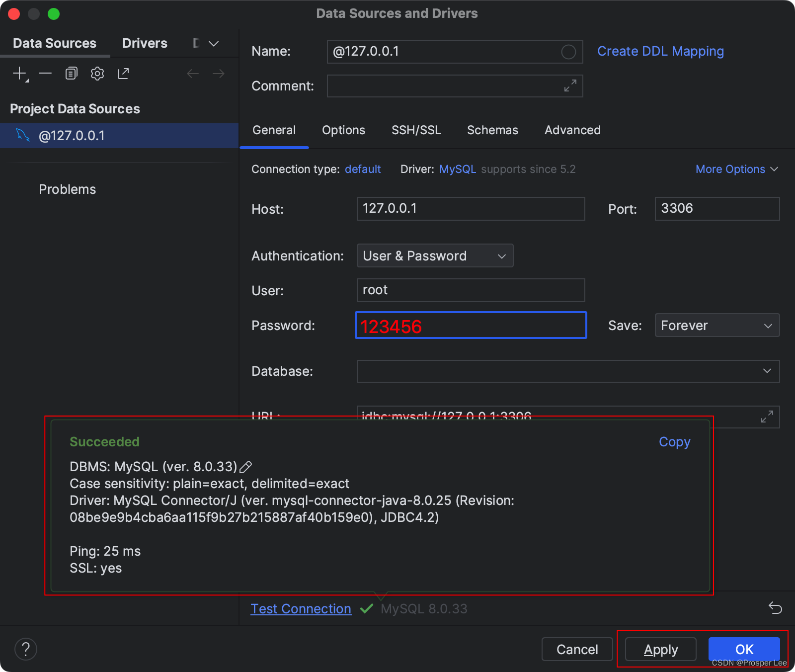Click the make global export icon
Image resolution: width=795 pixels, height=672 pixels.
click(x=123, y=74)
